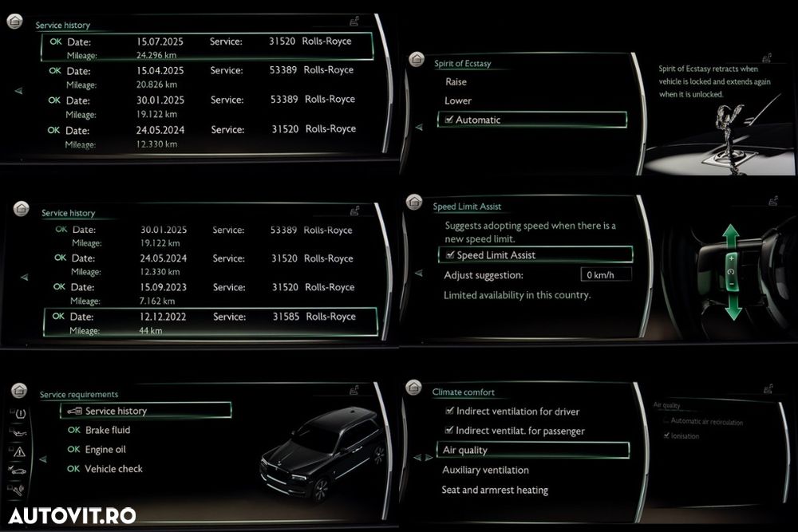Select the 15.04.2025 service record
Image resolution: width=798 pixels, height=532 pixels.
click(x=201, y=77)
